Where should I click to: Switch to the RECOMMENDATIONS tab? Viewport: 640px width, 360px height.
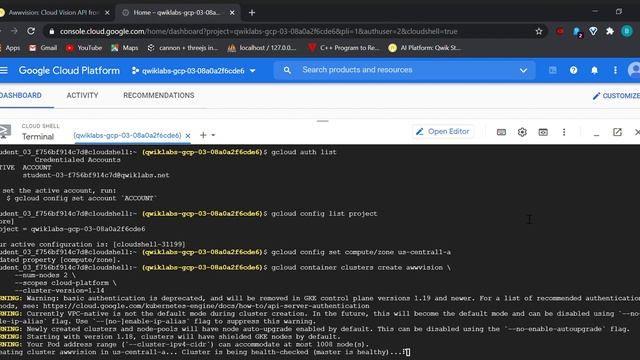159,95
